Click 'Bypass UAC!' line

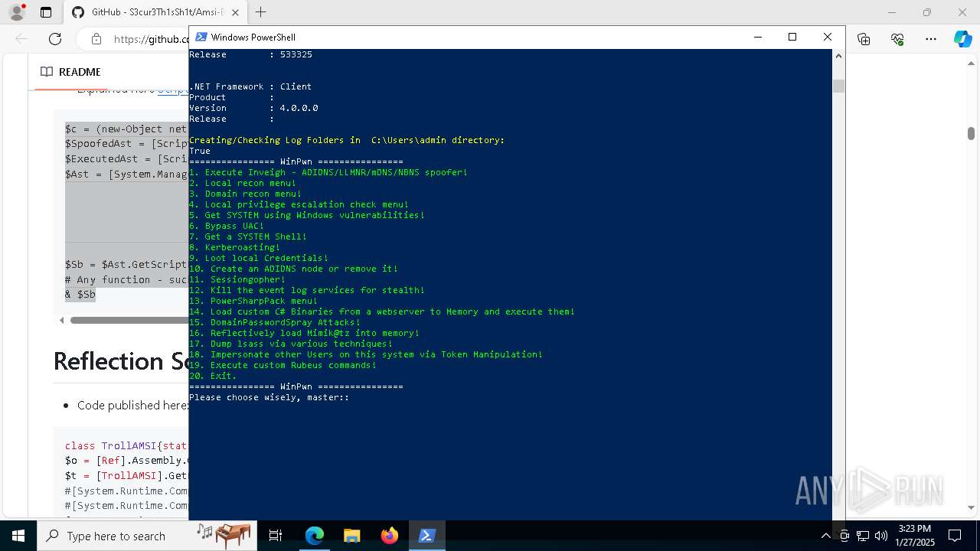click(x=227, y=226)
